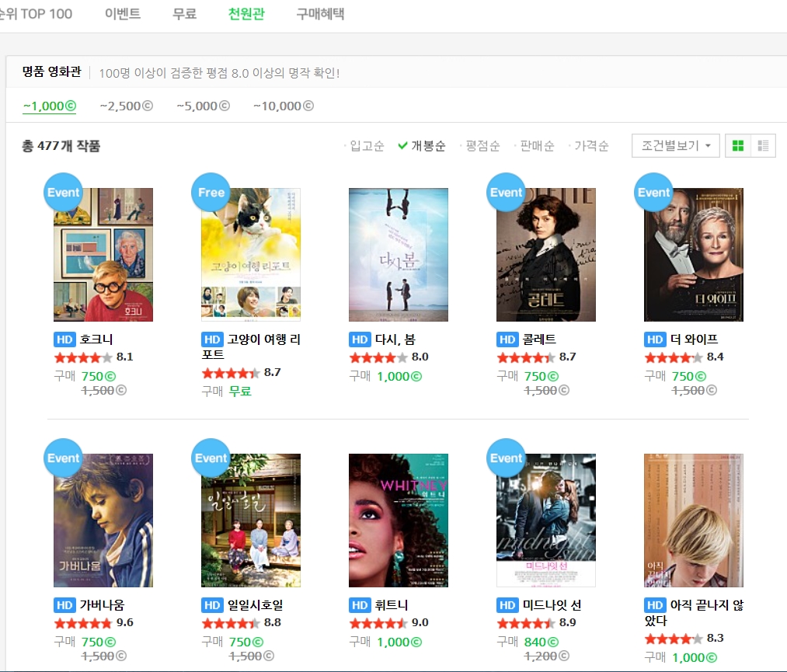Screen dimensions: 787x672
Task: Click star rating of 가버나움
Action: pos(83,623)
